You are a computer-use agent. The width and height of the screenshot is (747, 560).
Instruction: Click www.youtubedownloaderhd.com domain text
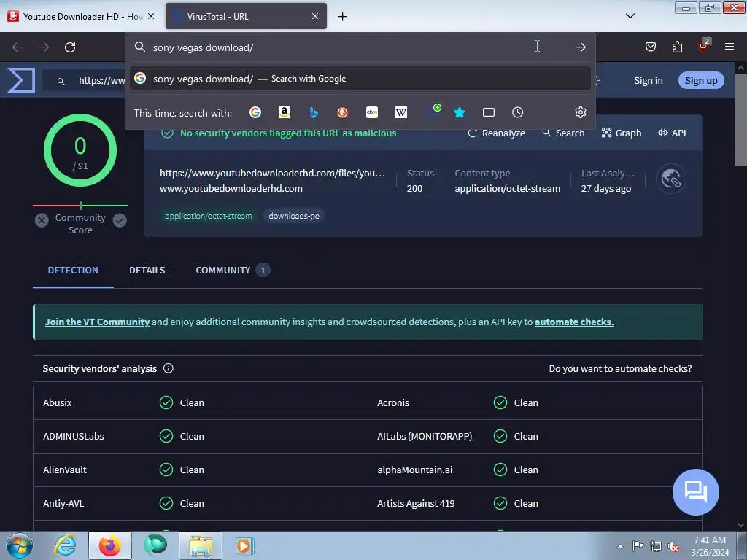point(231,189)
